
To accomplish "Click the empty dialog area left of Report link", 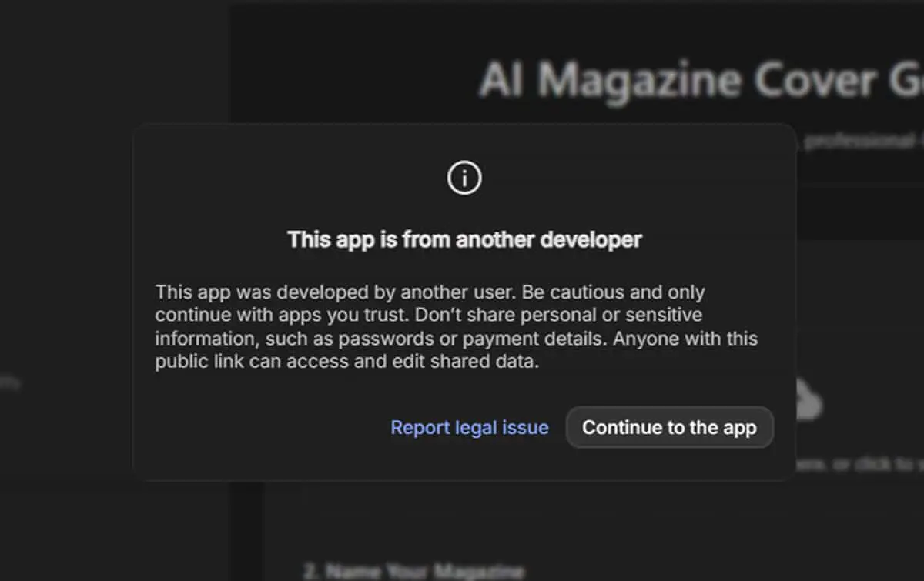I will (x=262, y=427).
